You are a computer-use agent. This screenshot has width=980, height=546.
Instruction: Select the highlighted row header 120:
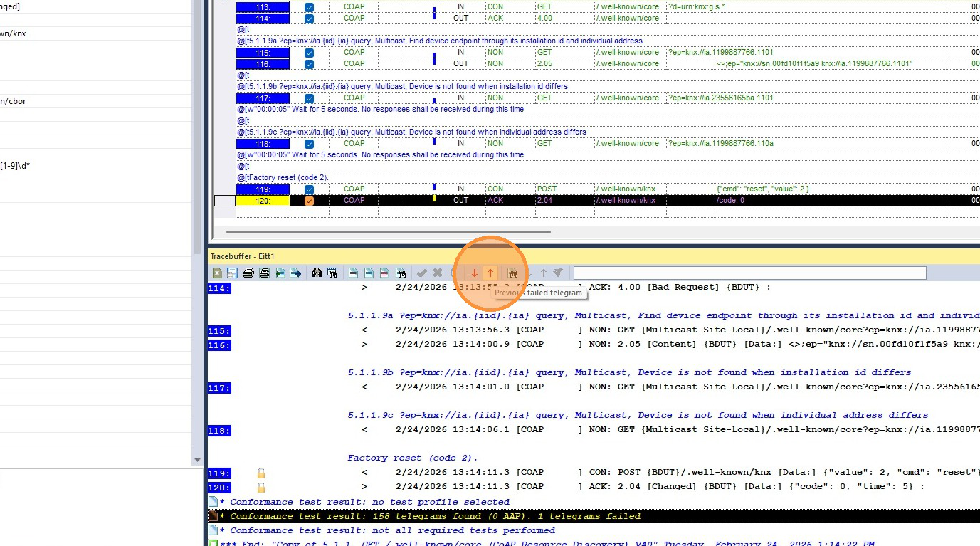(x=263, y=201)
